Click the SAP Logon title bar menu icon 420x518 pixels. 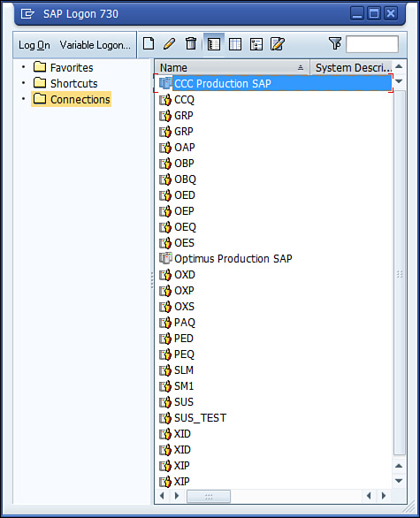coord(27,13)
